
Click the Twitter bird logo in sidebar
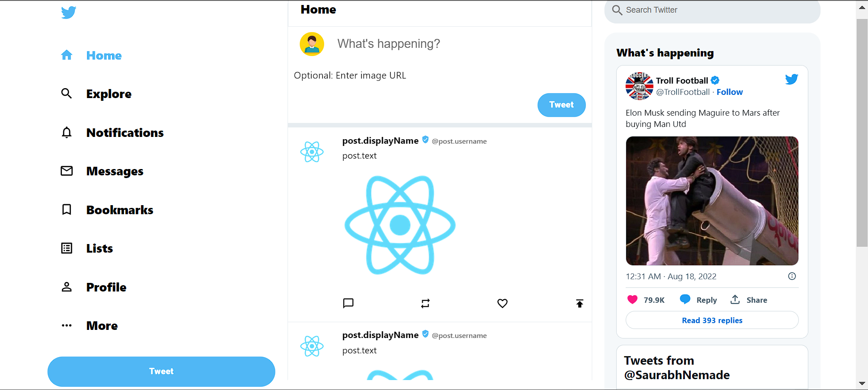point(69,12)
